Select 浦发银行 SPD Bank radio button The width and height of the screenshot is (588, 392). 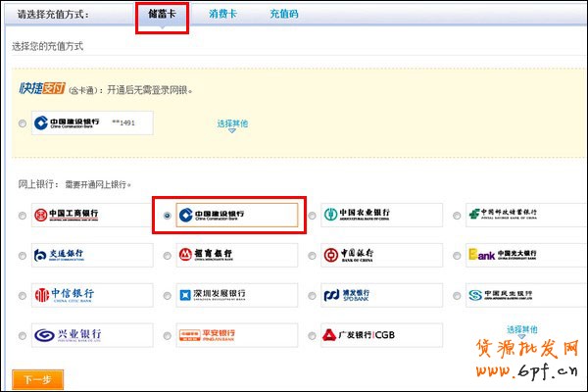(x=312, y=296)
